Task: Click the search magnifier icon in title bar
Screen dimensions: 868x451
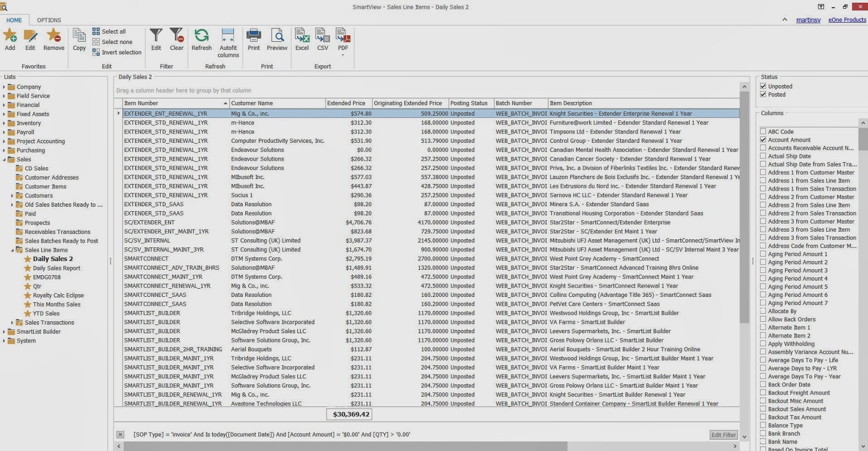Action: [4, 7]
